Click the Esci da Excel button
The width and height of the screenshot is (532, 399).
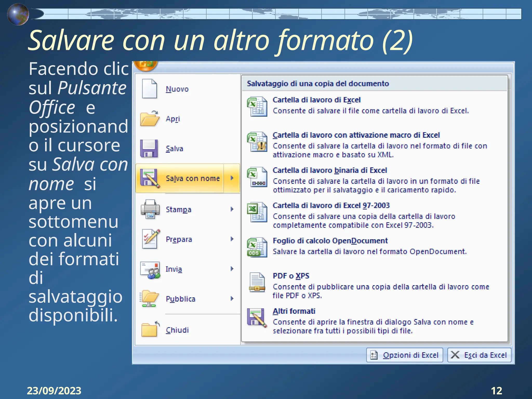click(479, 355)
